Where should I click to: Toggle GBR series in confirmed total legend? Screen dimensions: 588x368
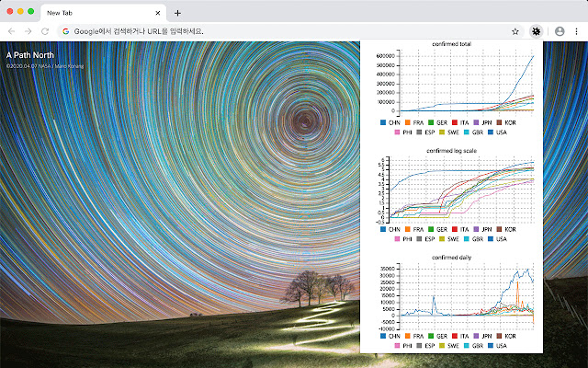click(474, 132)
